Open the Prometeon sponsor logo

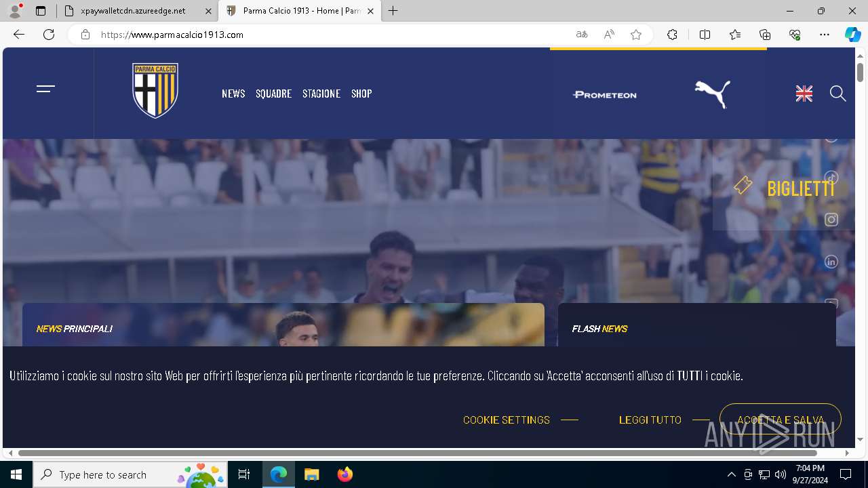(x=605, y=95)
